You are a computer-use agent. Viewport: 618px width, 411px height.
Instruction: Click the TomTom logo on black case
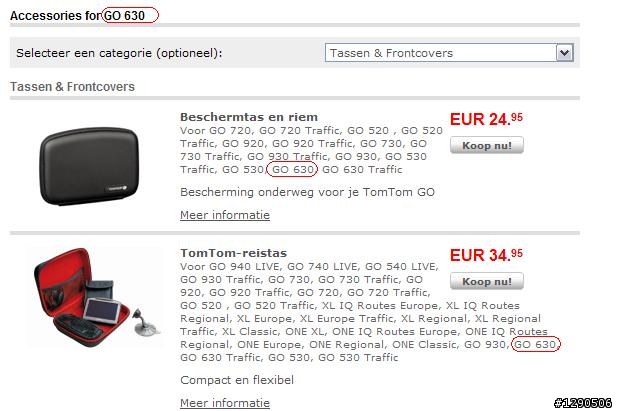[117, 188]
